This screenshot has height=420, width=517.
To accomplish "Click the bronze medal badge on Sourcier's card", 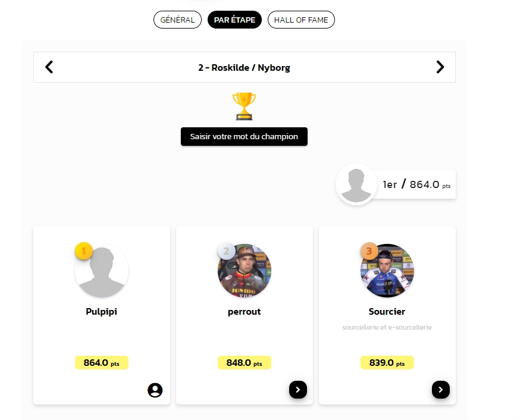I will (x=369, y=251).
